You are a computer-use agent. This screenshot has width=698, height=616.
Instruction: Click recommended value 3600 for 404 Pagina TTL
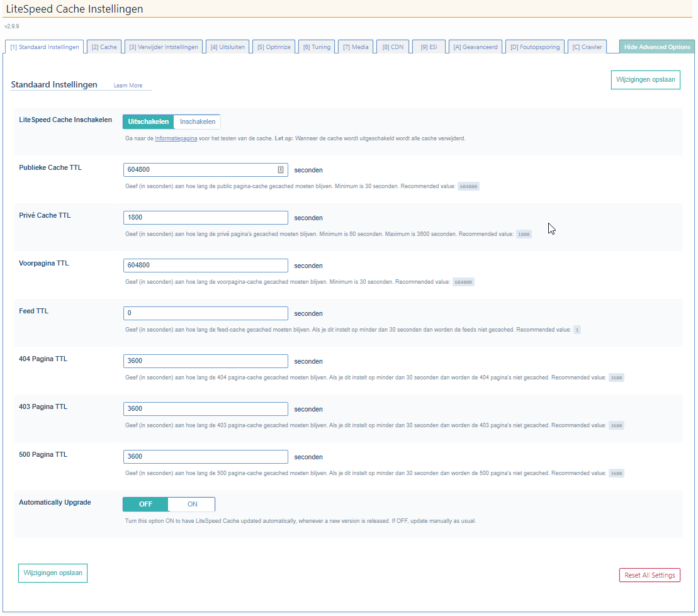pyautogui.click(x=616, y=378)
